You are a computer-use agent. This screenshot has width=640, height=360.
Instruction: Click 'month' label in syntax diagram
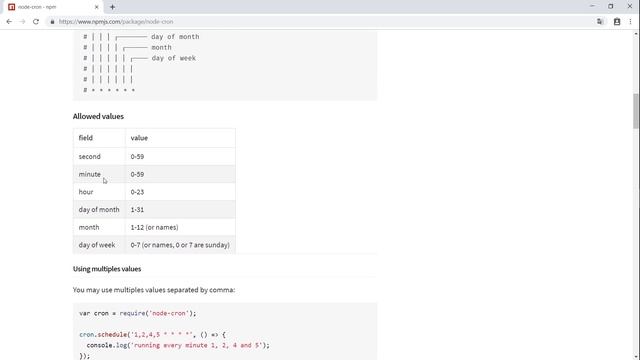coord(161,47)
